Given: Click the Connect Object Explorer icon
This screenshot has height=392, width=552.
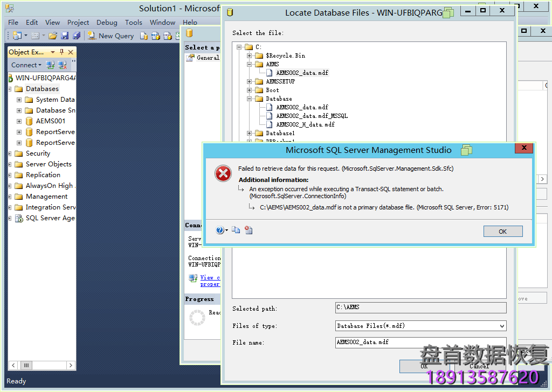Looking at the screenshot, I should (x=50, y=65).
